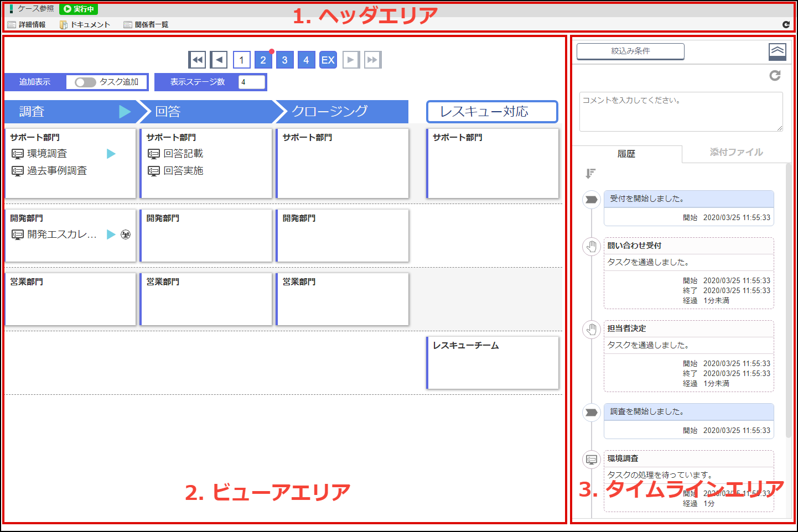Open the 詳細情報 menu item
798x532 pixels.
[x=27, y=24]
